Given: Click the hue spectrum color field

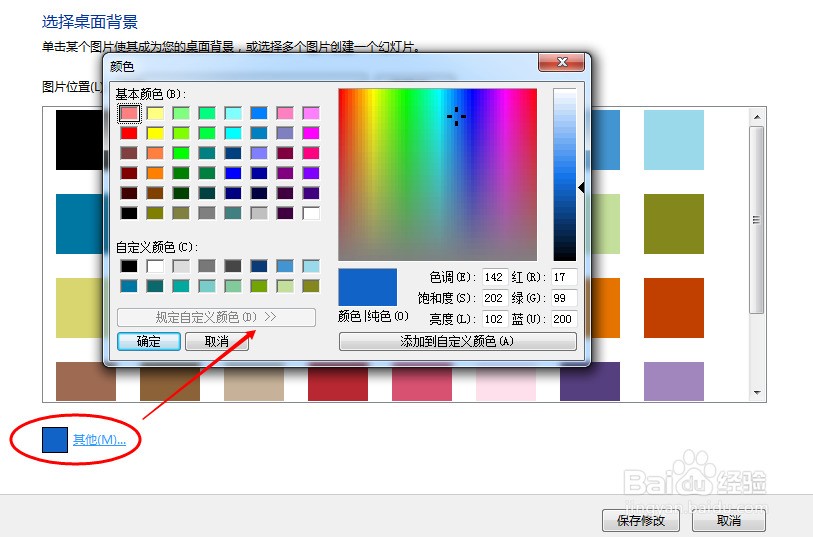Looking at the screenshot, I should (x=438, y=174).
